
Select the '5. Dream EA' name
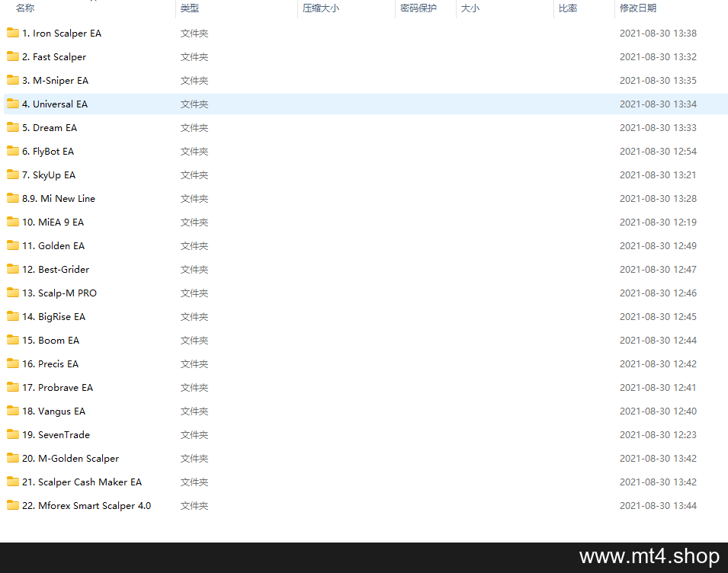click(x=50, y=128)
